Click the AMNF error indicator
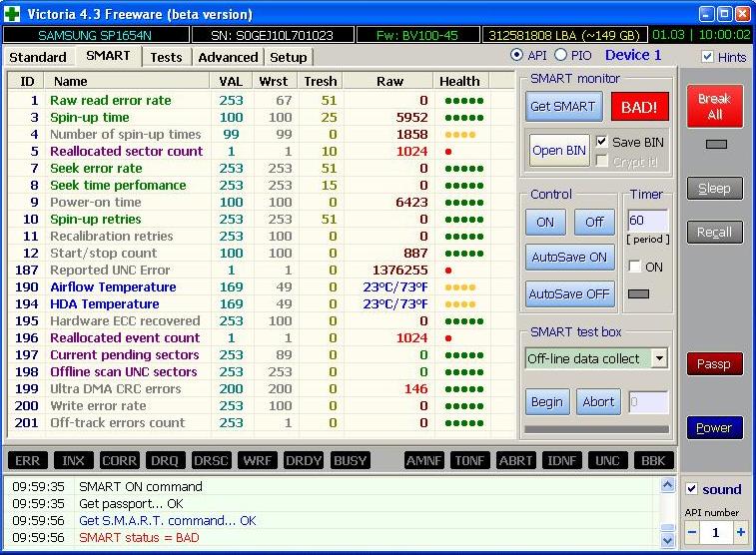Screen dimensions: 756x555 click(423, 460)
